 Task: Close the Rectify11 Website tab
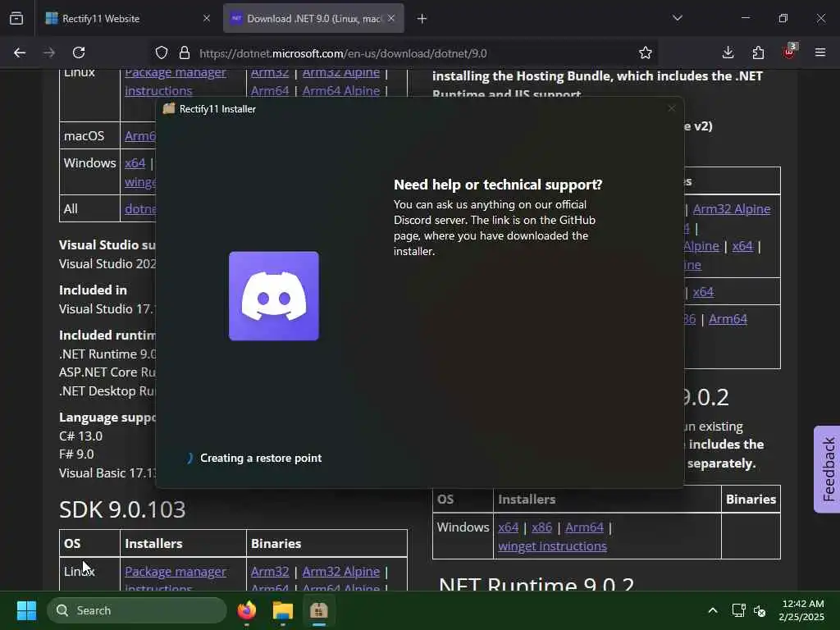point(207,18)
